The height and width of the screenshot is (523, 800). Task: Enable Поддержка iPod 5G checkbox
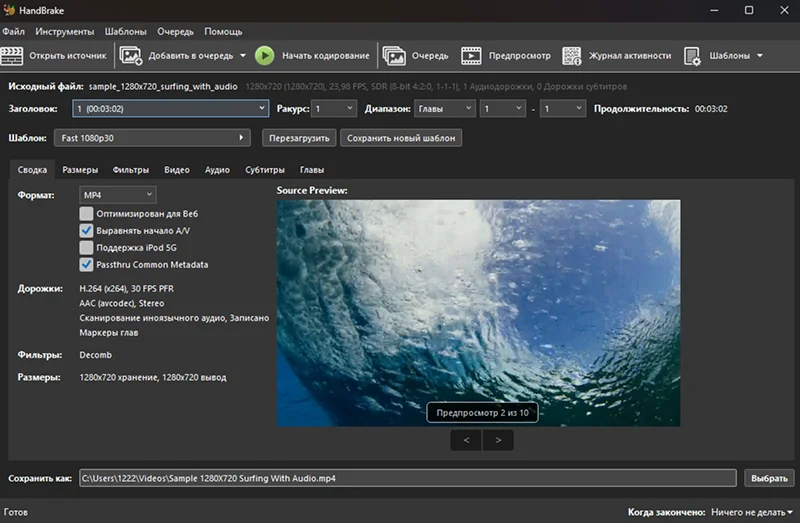coord(86,247)
